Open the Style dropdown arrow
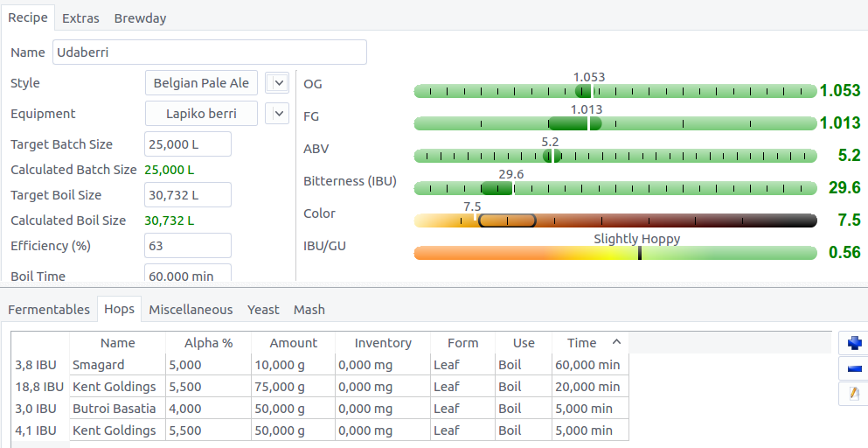 click(276, 83)
